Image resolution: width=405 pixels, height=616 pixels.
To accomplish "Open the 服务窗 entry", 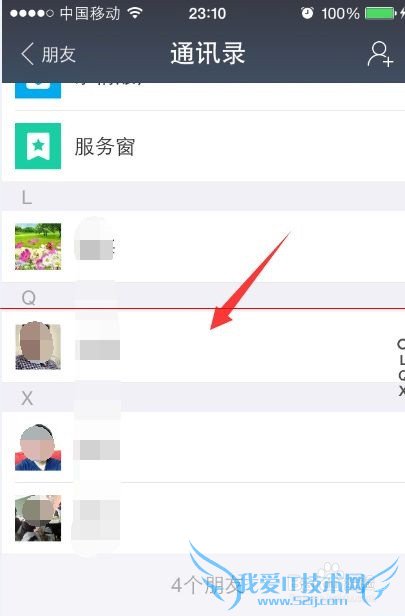I will coord(203,146).
